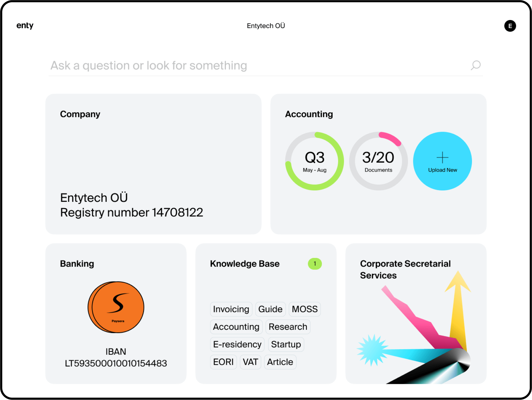Choose the EORI topic tag
Screen dimensions: 532x400
(223, 362)
